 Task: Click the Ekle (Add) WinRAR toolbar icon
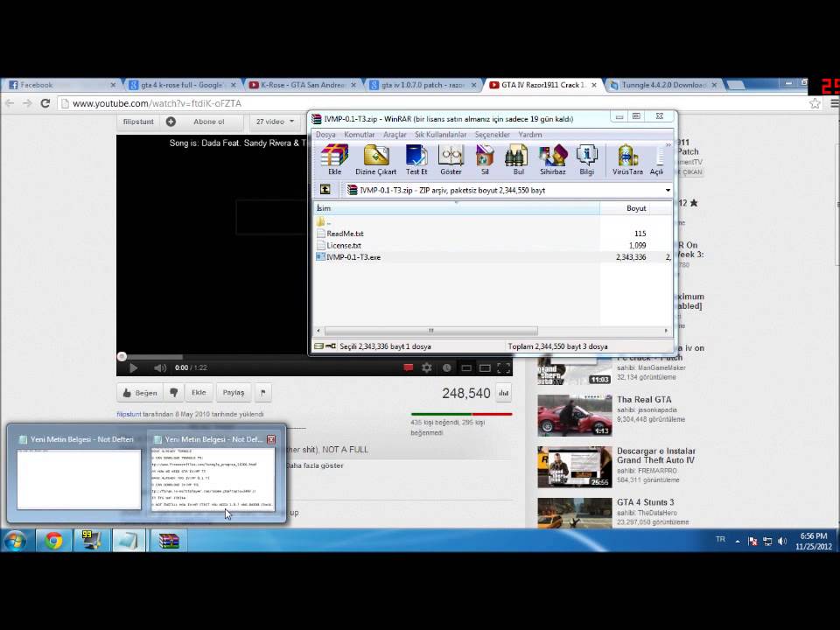point(335,159)
